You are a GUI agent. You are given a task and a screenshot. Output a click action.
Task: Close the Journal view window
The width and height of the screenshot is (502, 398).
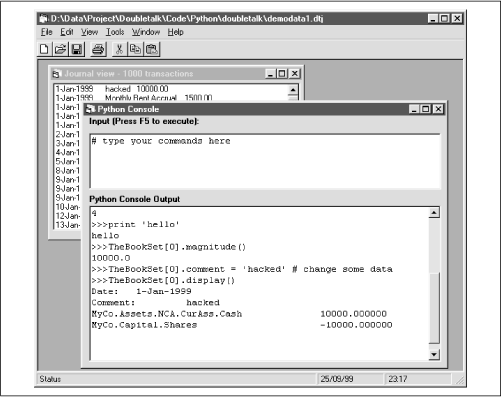click(295, 74)
